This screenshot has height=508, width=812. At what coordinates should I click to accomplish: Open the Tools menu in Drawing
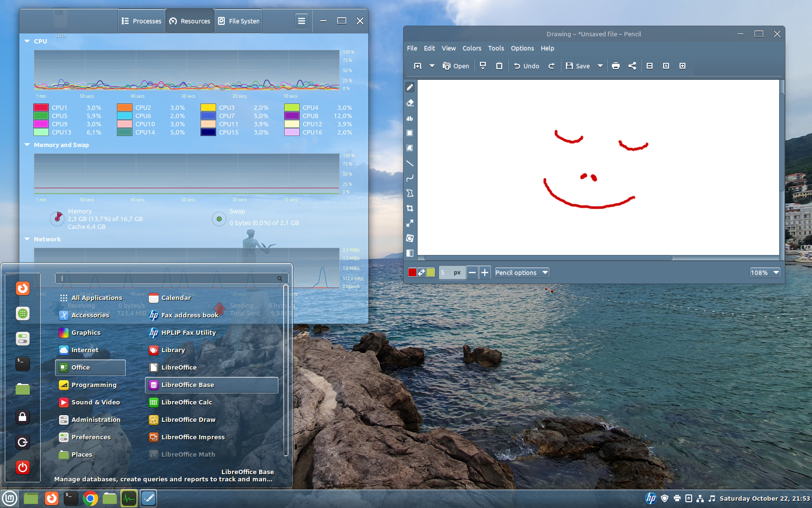pyautogui.click(x=496, y=48)
